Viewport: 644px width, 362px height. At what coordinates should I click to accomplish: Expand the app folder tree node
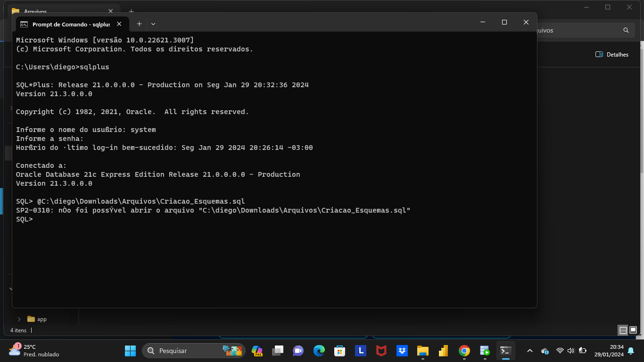19,319
